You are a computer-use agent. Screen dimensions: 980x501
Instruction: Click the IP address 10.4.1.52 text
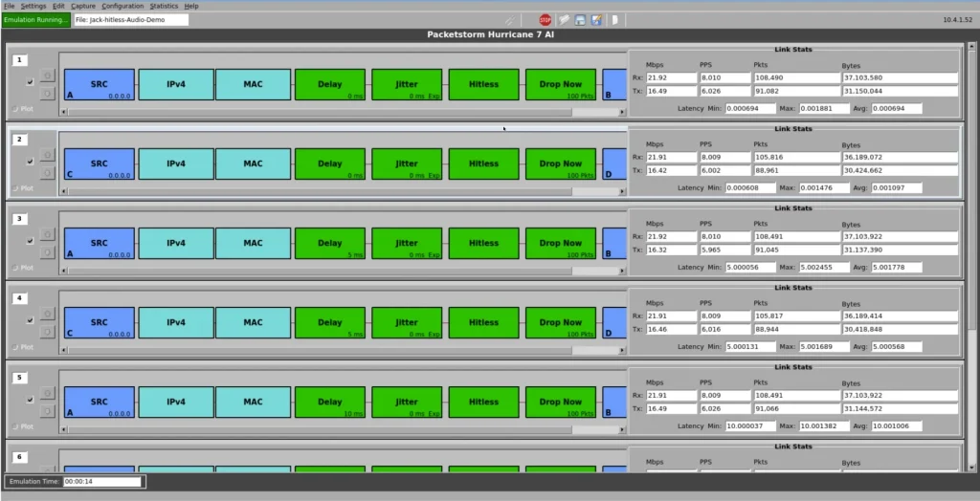click(x=959, y=20)
